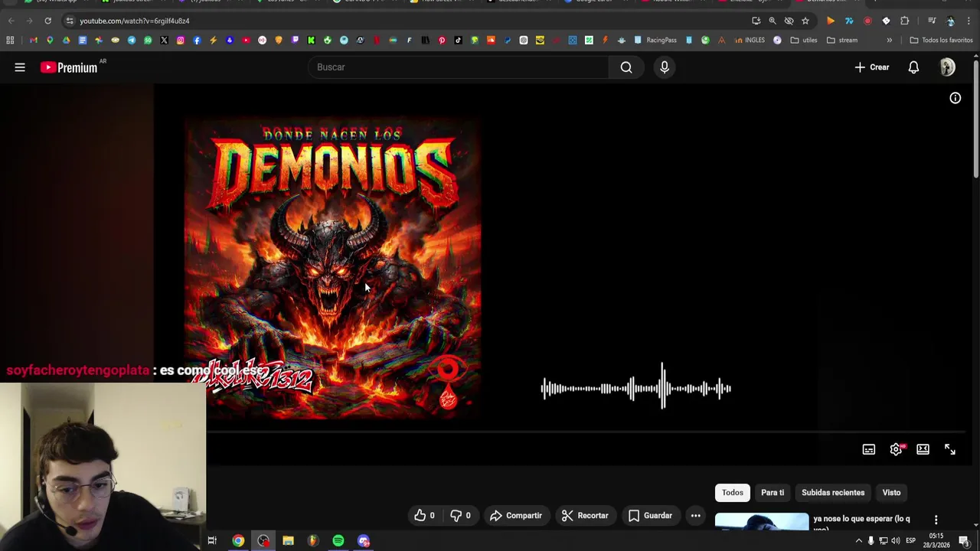Screen dimensions: 980x551
Task: Open the account avatar menu
Action: tap(948, 67)
